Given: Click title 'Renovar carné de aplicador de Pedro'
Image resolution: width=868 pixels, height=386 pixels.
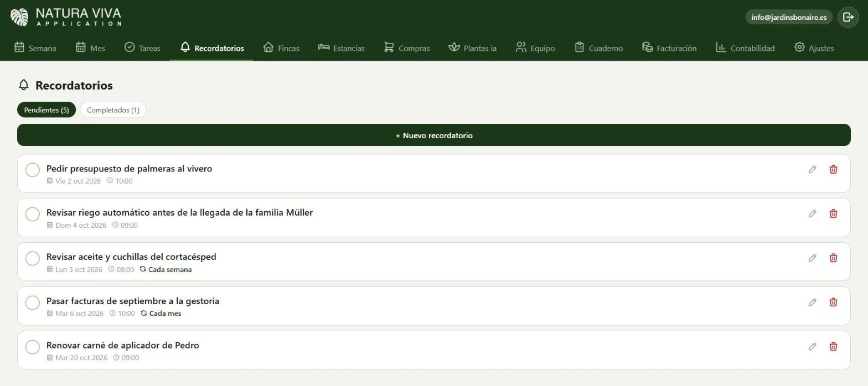Looking at the screenshot, I should (123, 346).
